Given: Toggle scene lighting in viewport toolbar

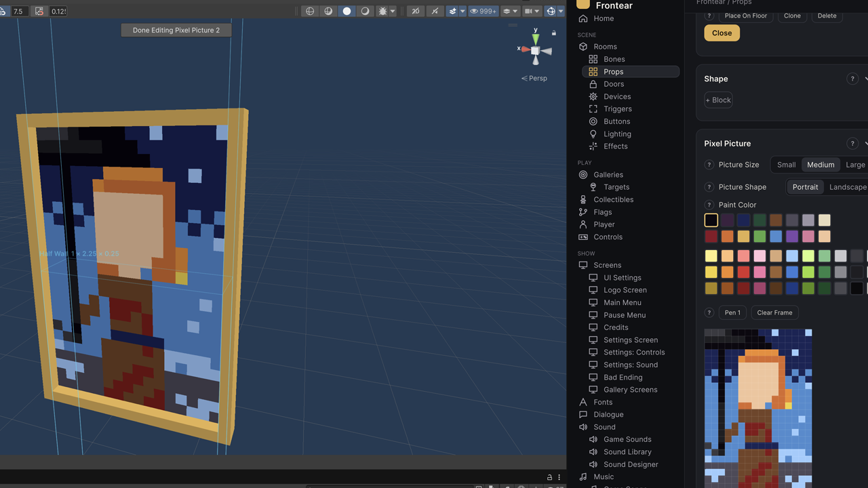Looking at the screenshot, I should point(365,11).
